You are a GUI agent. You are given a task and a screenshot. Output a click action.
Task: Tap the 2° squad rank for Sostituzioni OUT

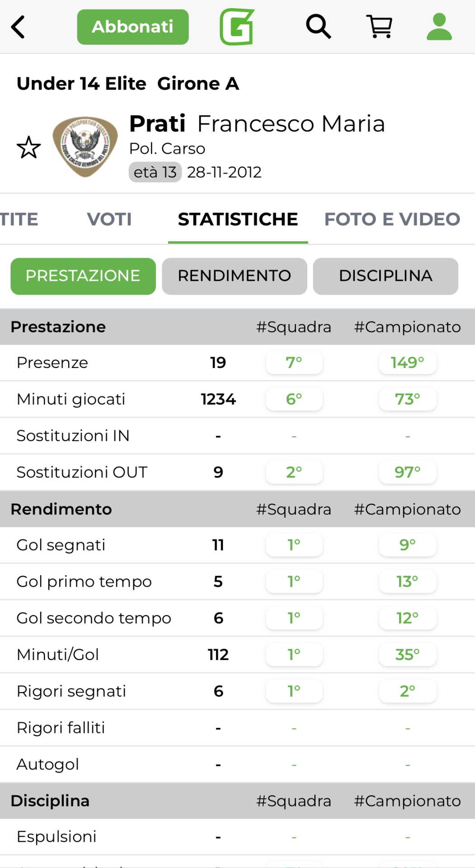tap(294, 472)
